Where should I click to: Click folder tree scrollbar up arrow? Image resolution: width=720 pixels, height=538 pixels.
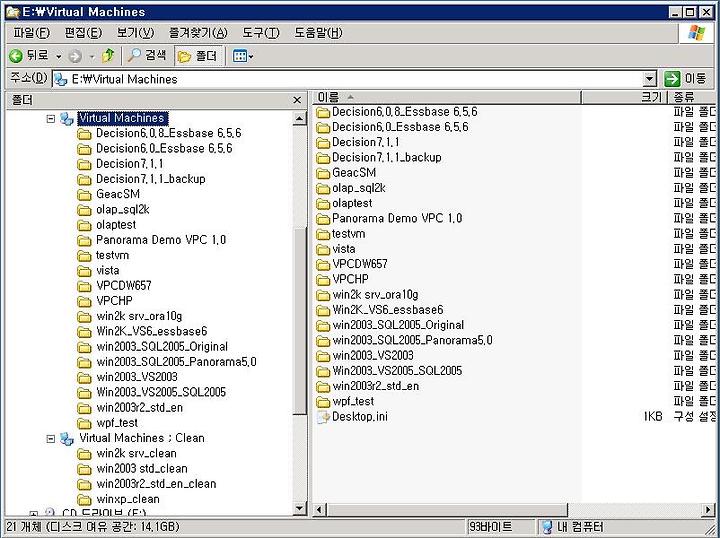point(299,118)
